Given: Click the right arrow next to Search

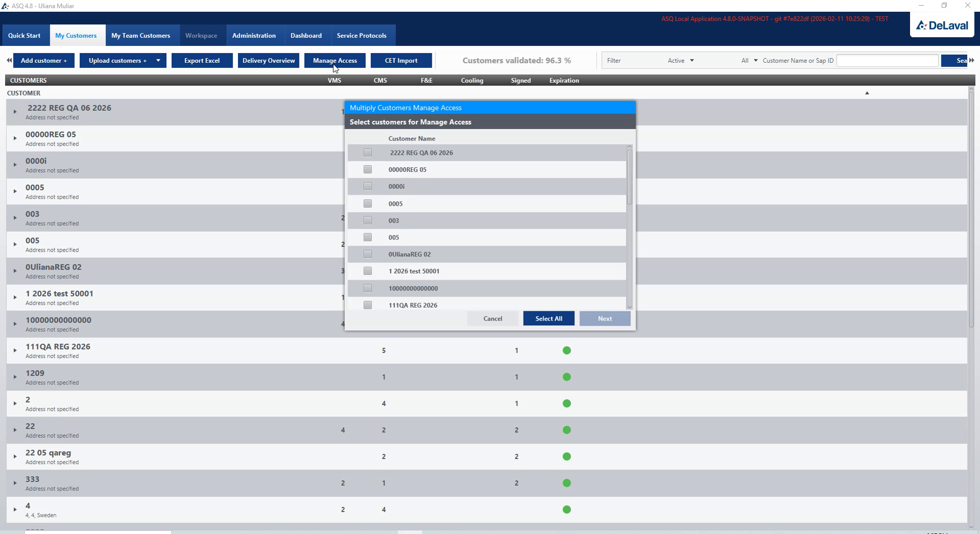Looking at the screenshot, I should pyautogui.click(x=972, y=60).
